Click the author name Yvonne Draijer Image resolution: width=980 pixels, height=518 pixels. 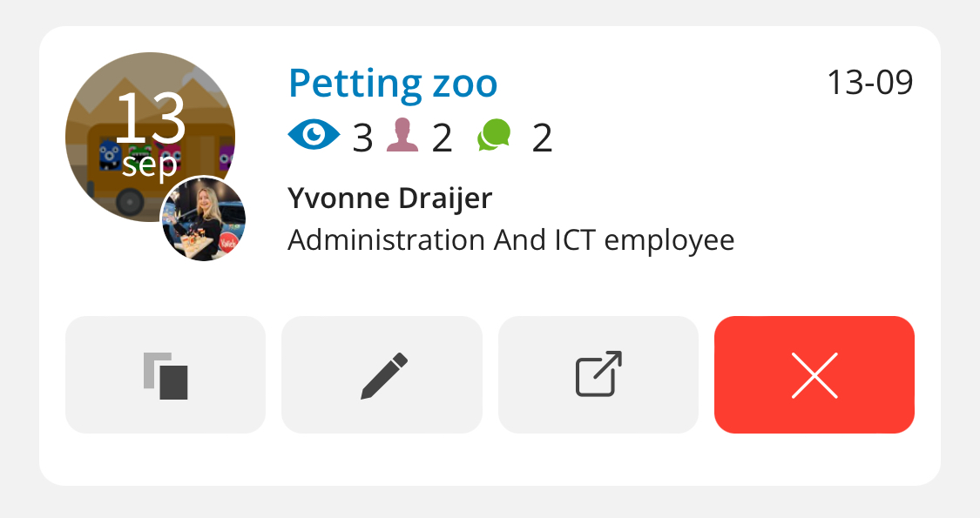point(390,198)
